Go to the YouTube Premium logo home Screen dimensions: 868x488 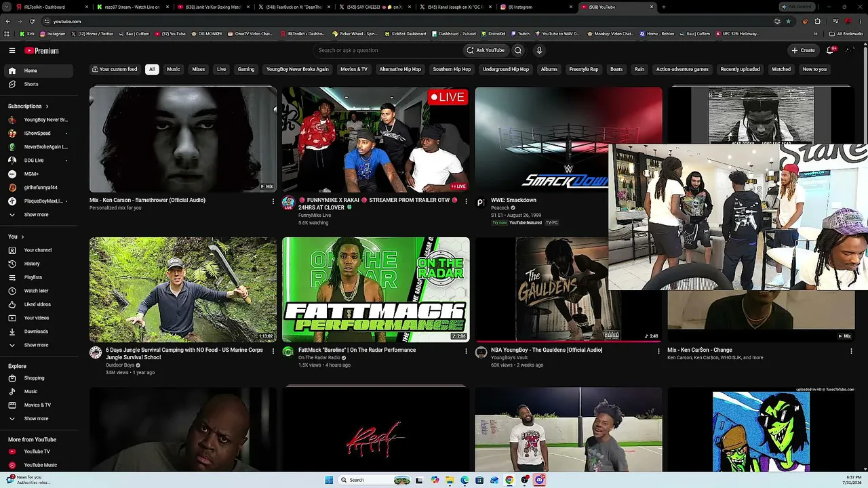pyautogui.click(x=42, y=50)
